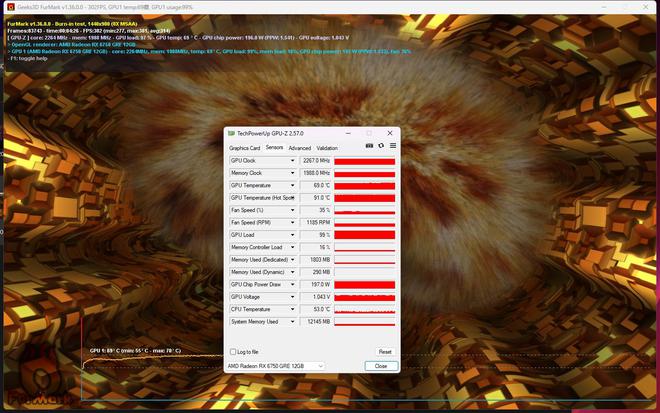The height and width of the screenshot is (413, 660).
Task: Enable the Log to file checkbox
Action: click(x=233, y=352)
